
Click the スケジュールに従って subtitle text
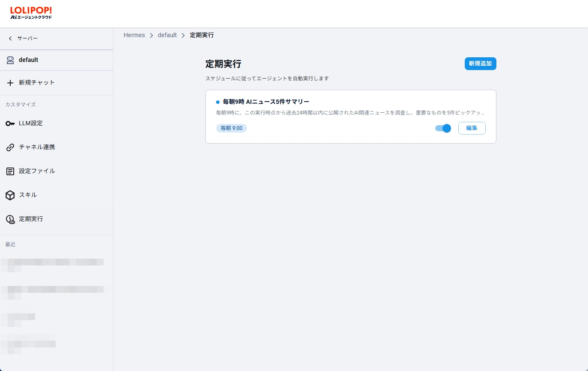(267, 79)
